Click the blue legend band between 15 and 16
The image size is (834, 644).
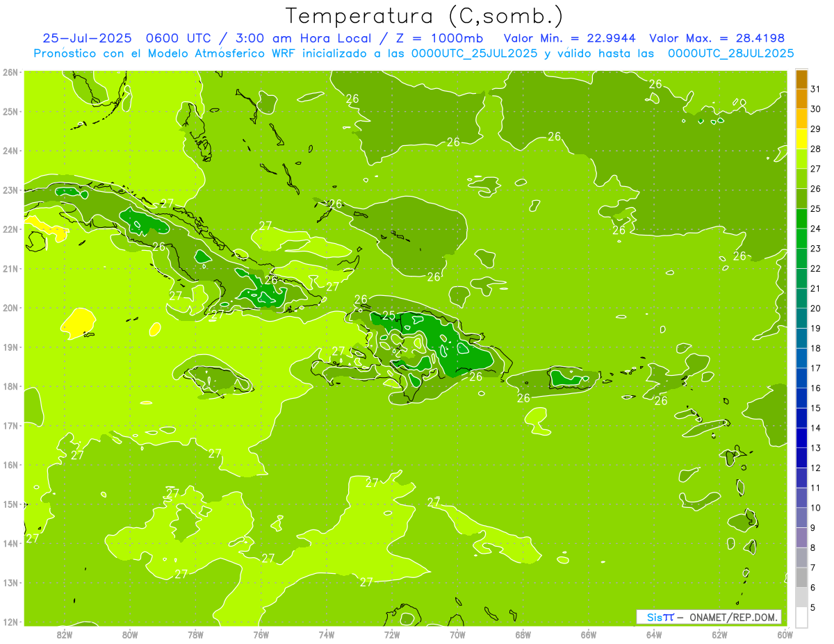pyautogui.click(x=801, y=398)
